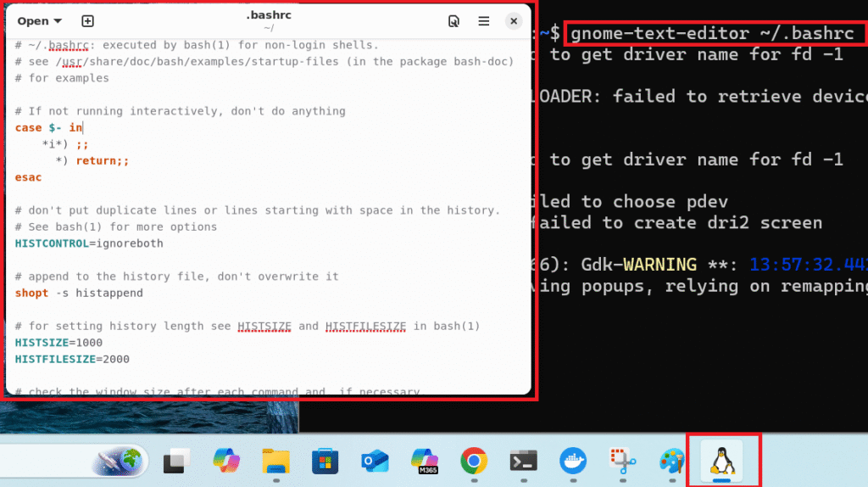Create a new document tab with plus icon

[87, 21]
